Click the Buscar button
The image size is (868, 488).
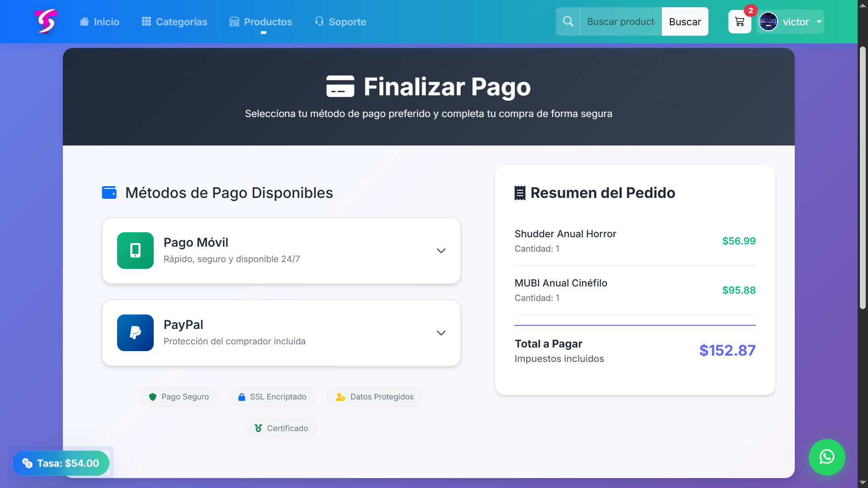pyautogui.click(x=685, y=21)
